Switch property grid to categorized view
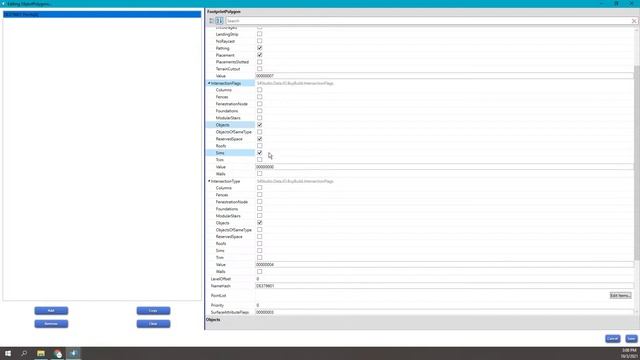The height and width of the screenshot is (360, 640). [x=211, y=21]
